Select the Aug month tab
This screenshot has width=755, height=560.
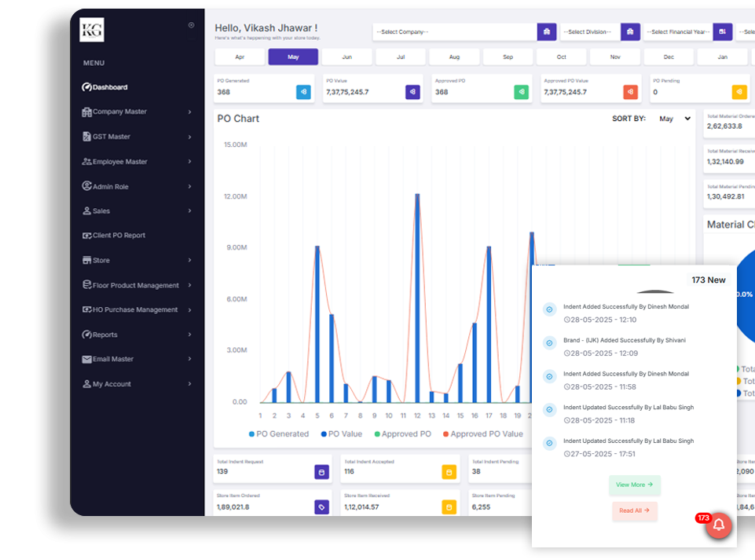pyautogui.click(x=454, y=57)
